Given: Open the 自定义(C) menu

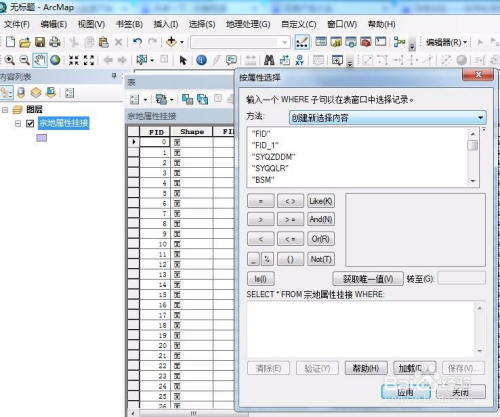Looking at the screenshot, I should (x=299, y=24).
